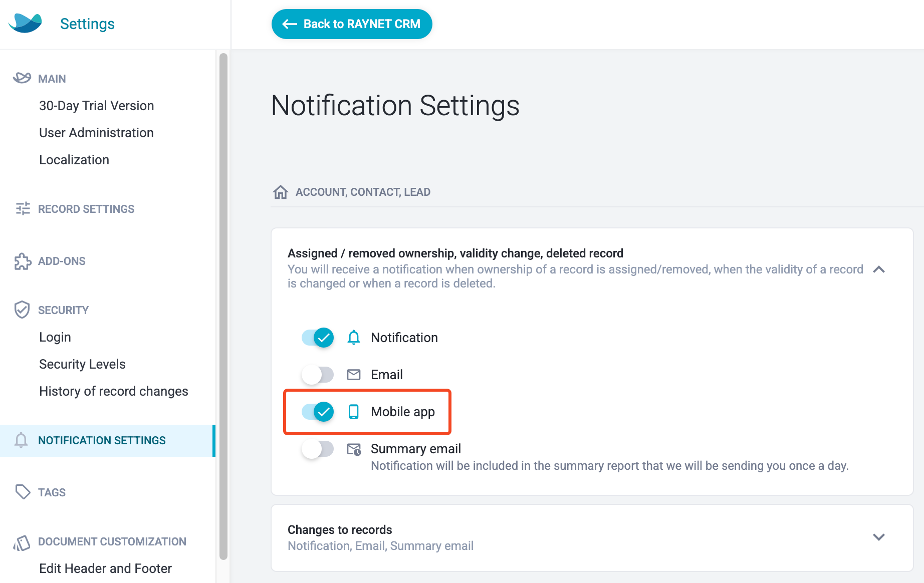Expand the Changes to records section
Viewport: 924px width, 583px height.
[x=879, y=537]
